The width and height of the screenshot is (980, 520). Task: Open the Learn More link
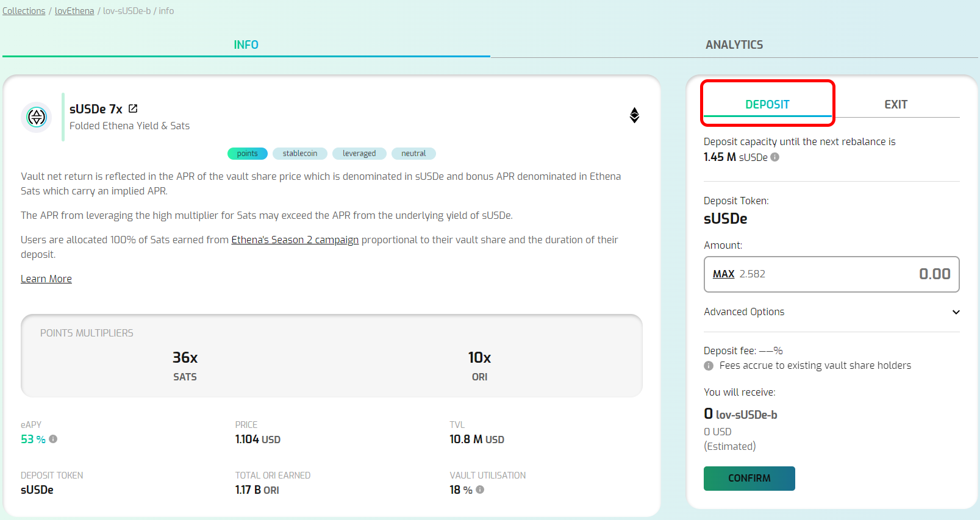point(46,279)
